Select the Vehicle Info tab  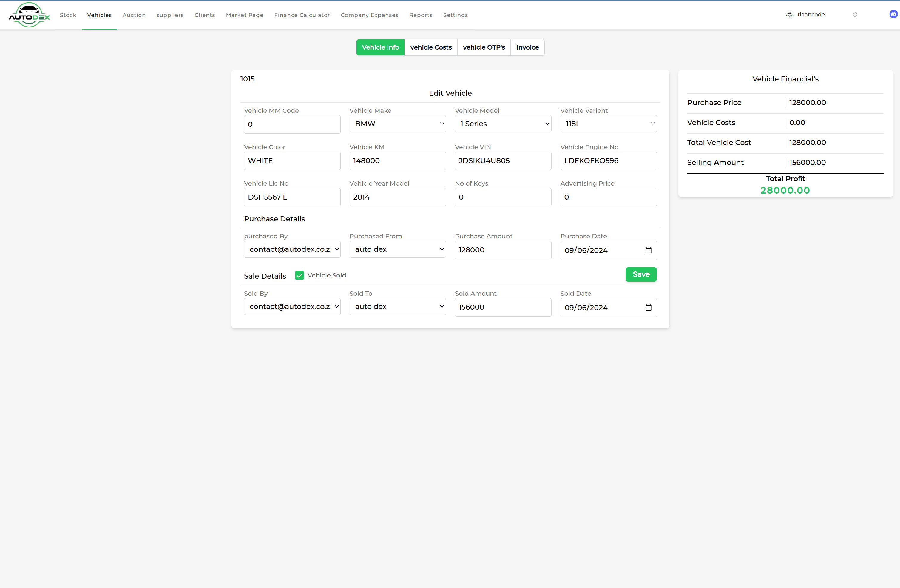click(380, 47)
